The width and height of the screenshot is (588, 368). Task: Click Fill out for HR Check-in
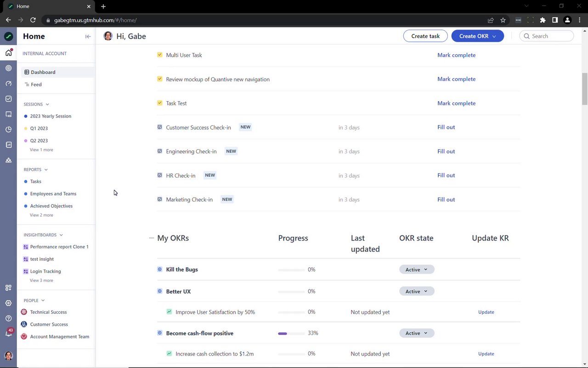(x=446, y=175)
